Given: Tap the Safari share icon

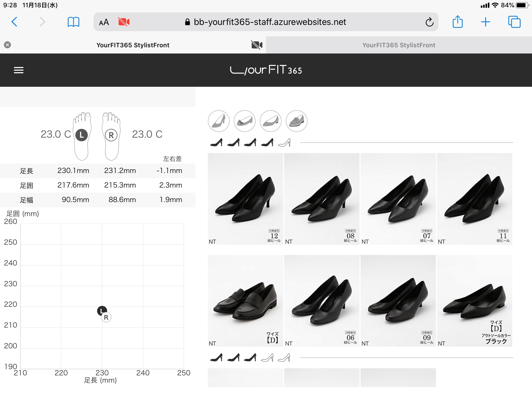Looking at the screenshot, I should click(x=457, y=22).
